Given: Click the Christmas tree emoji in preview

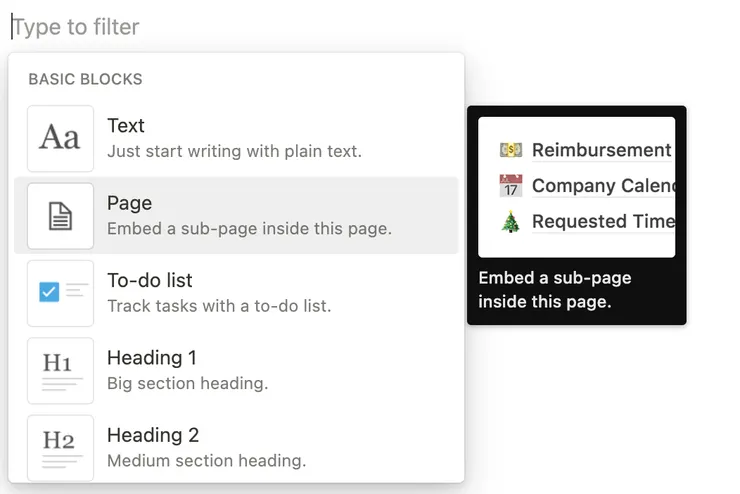Looking at the screenshot, I should [x=511, y=222].
